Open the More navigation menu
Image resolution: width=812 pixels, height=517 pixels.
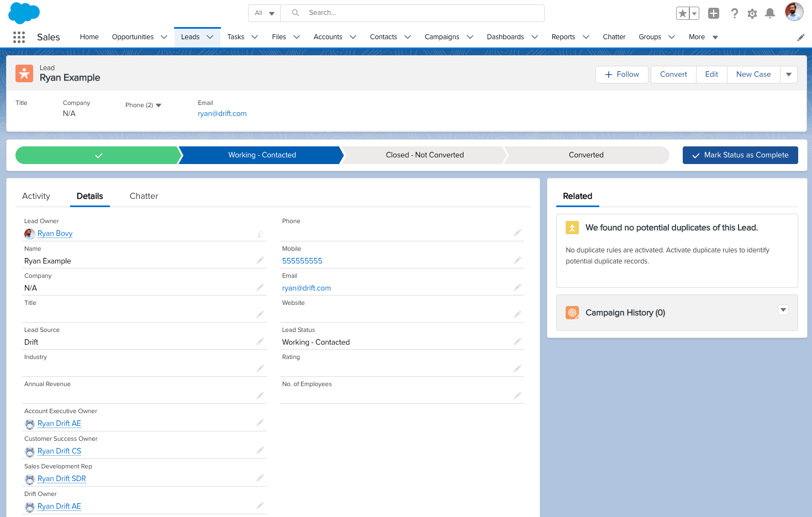[703, 37]
